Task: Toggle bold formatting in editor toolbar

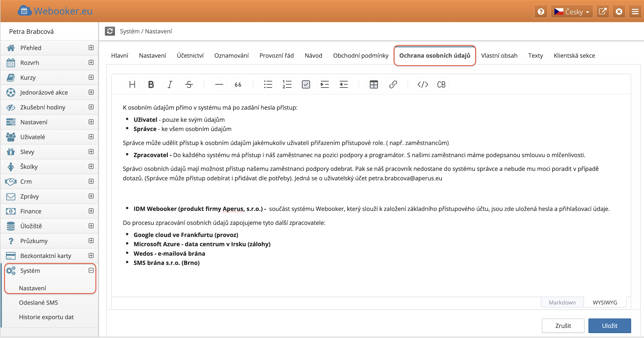Action: [x=151, y=84]
